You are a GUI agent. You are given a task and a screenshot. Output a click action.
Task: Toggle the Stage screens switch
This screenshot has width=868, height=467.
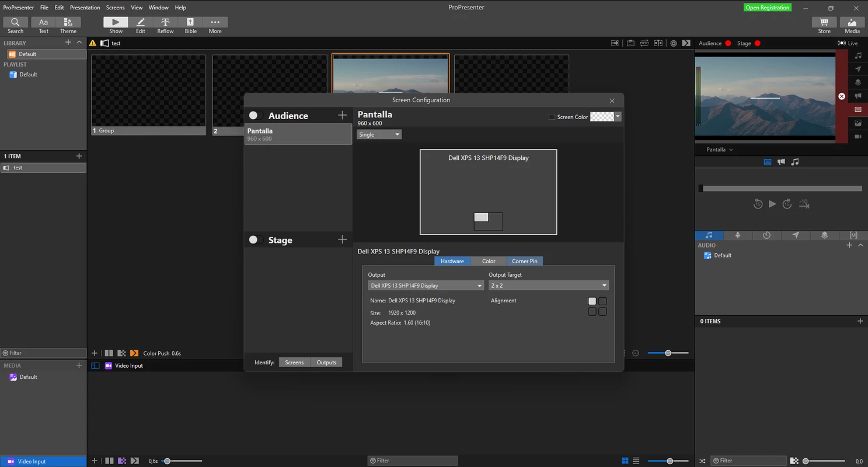pos(255,240)
